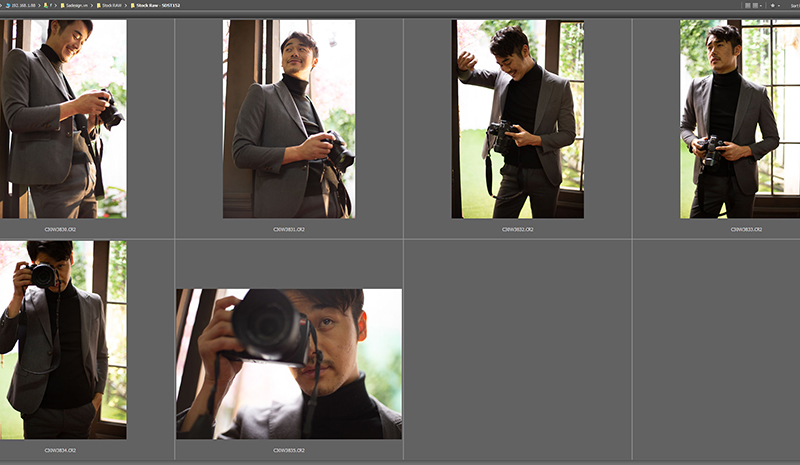This screenshot has width=800, height=465.
Task: Open the rating filter dropdown arrow
Action: click(779, 6)
